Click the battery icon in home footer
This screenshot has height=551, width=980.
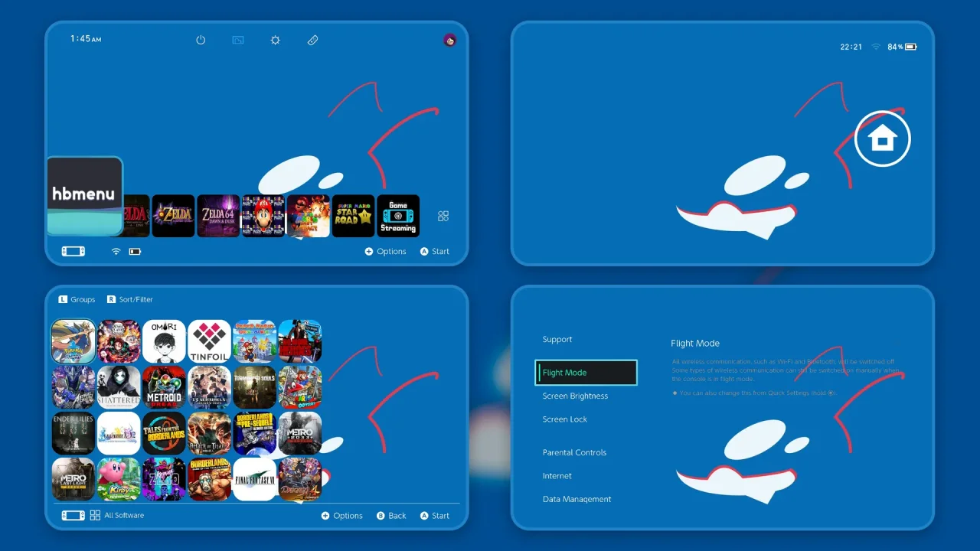136,251
